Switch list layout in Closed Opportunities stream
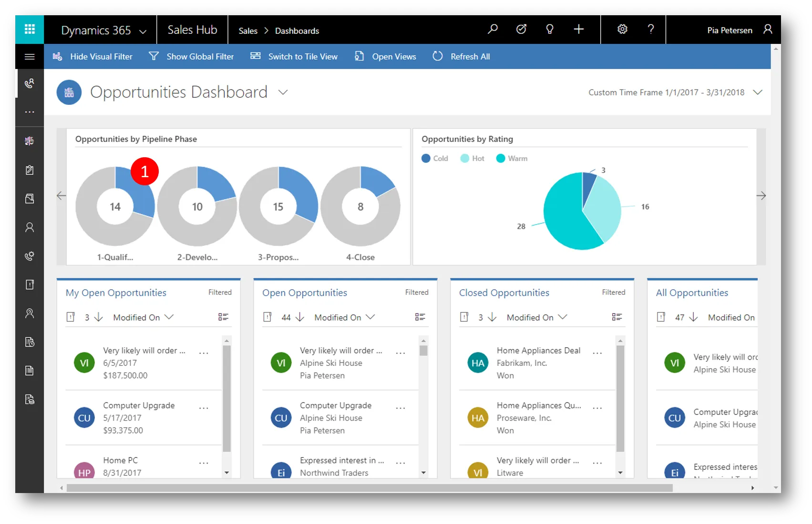Screen dimensions: 812x524 tap(617, 317)
